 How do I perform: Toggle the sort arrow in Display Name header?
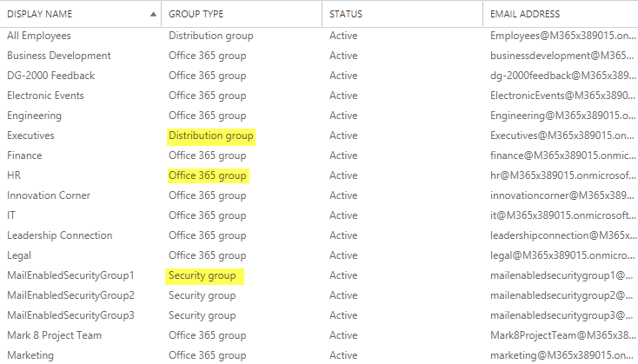153,14
